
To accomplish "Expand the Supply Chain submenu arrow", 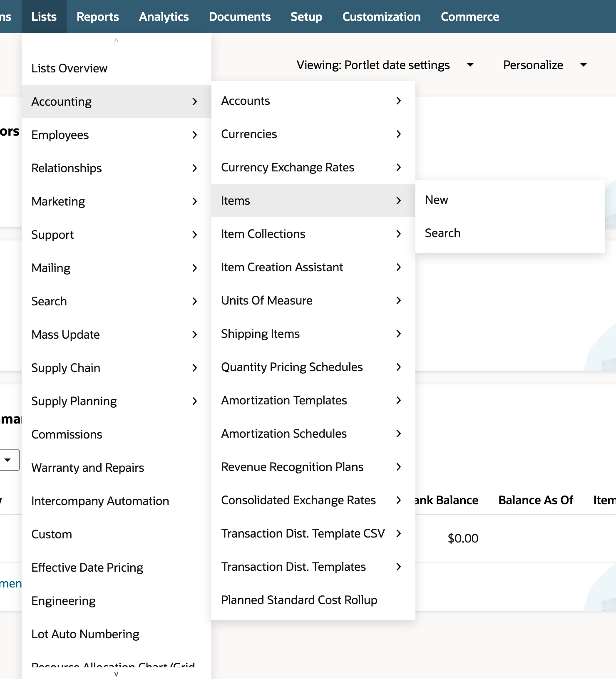I will pyautogui.click(x=194, y=368).
